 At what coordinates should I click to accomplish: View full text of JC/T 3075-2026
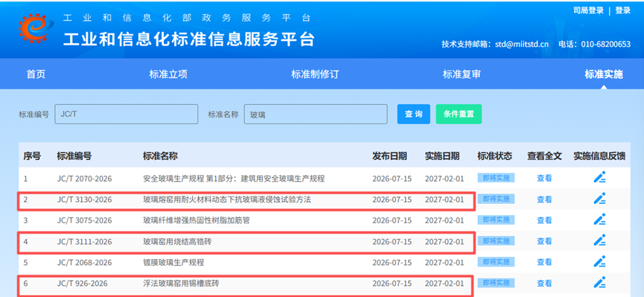(x=544, y=220)
